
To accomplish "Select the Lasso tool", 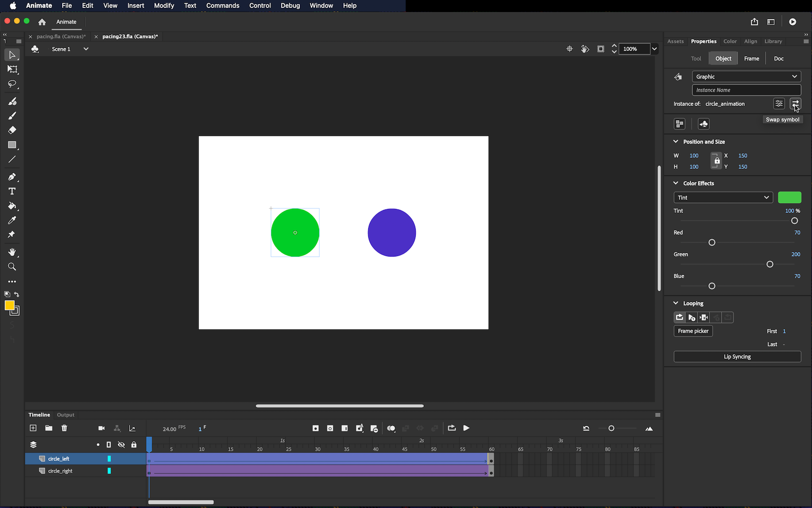I will point(13,84).
